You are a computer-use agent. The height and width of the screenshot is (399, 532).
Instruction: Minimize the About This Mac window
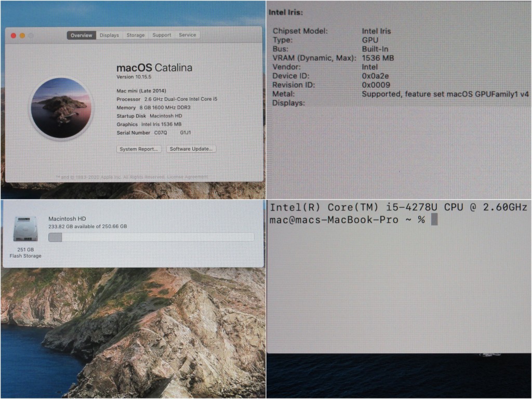pos(22,36)
